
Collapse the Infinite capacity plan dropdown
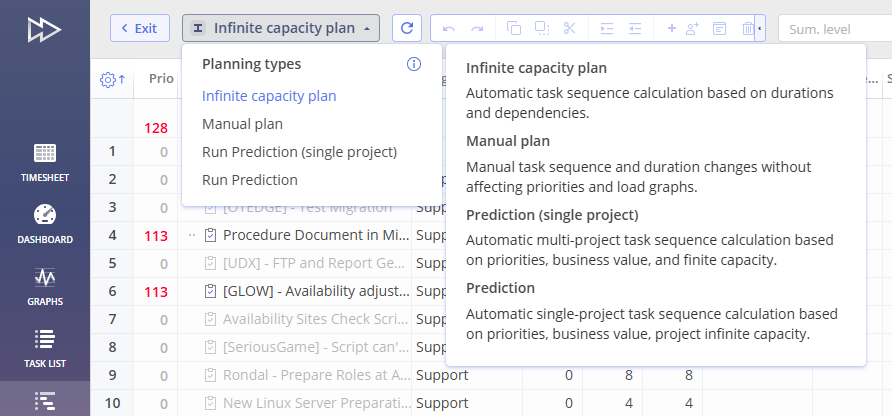(281, 28)
